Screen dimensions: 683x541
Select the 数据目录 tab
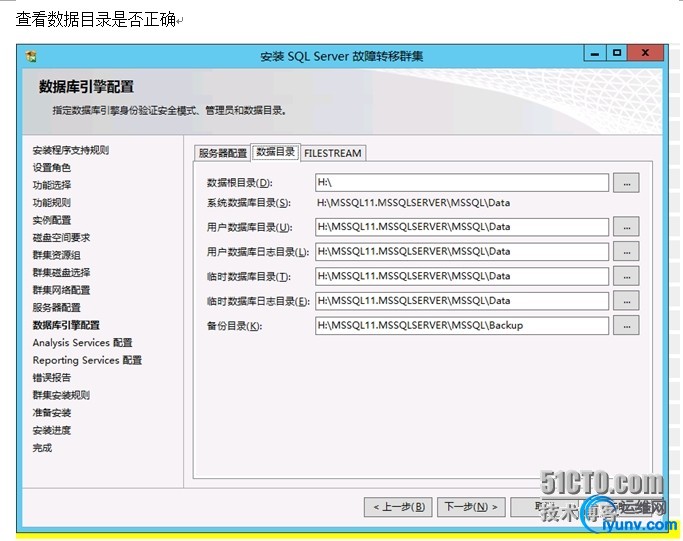click(x=275, y=152)
